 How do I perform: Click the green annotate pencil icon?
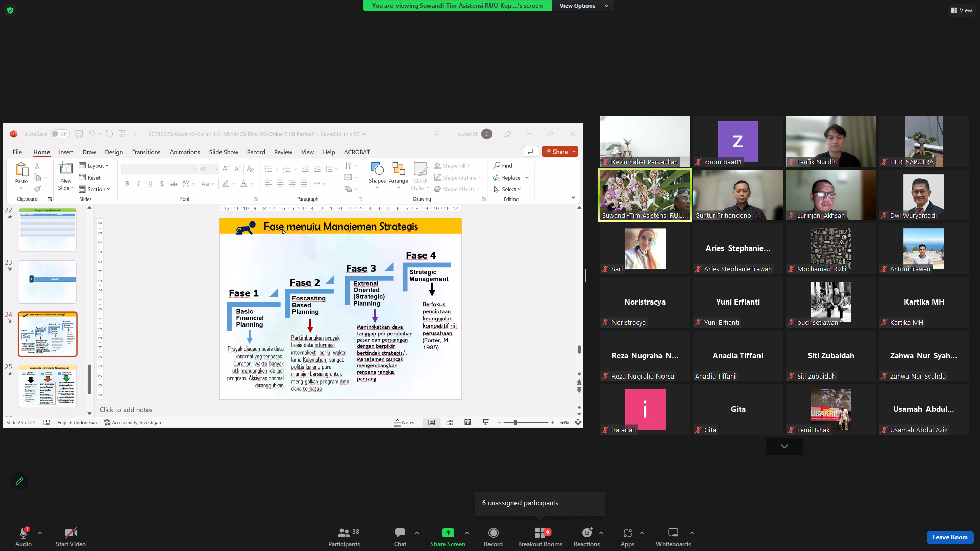click(19, 481)
